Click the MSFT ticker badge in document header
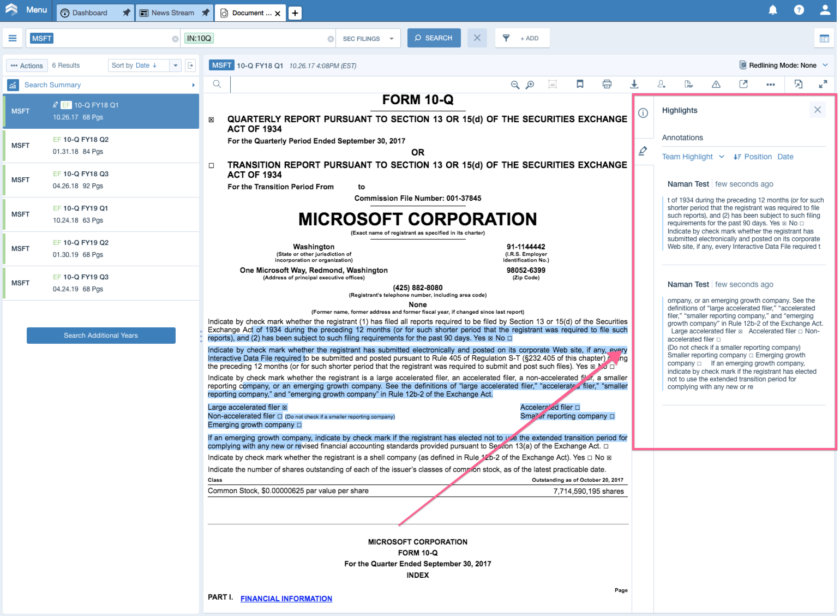 click(221, 65)
